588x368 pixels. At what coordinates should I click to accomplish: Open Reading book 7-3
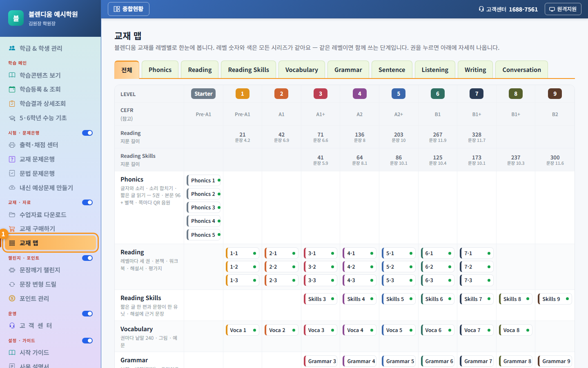click(x=477, y=280)
